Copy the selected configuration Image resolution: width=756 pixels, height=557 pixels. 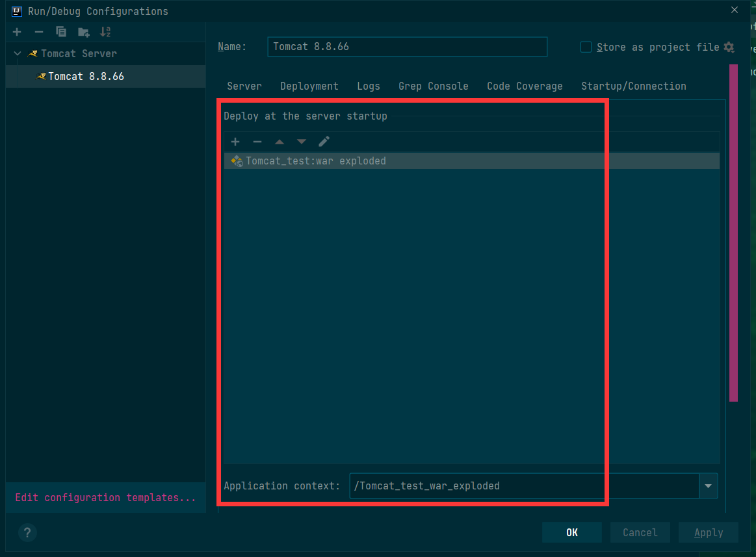(x=60, y=32)
